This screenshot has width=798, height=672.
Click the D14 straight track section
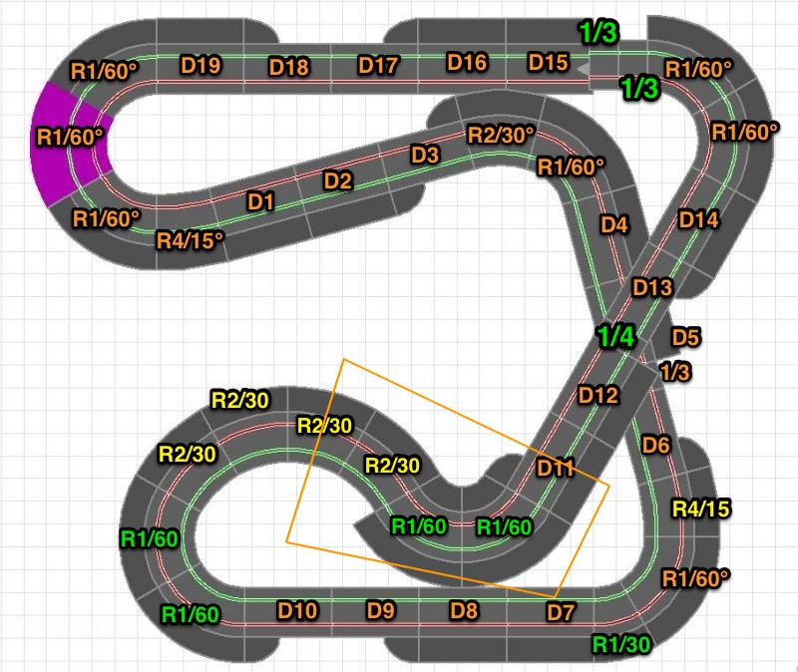point(698,219)
